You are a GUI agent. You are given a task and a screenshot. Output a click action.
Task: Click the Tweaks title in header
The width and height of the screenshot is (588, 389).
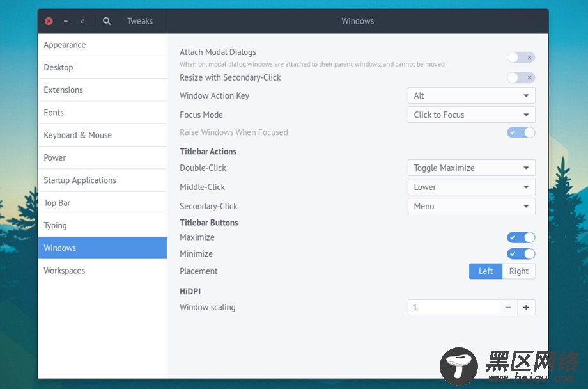click(x=140, y=21)
